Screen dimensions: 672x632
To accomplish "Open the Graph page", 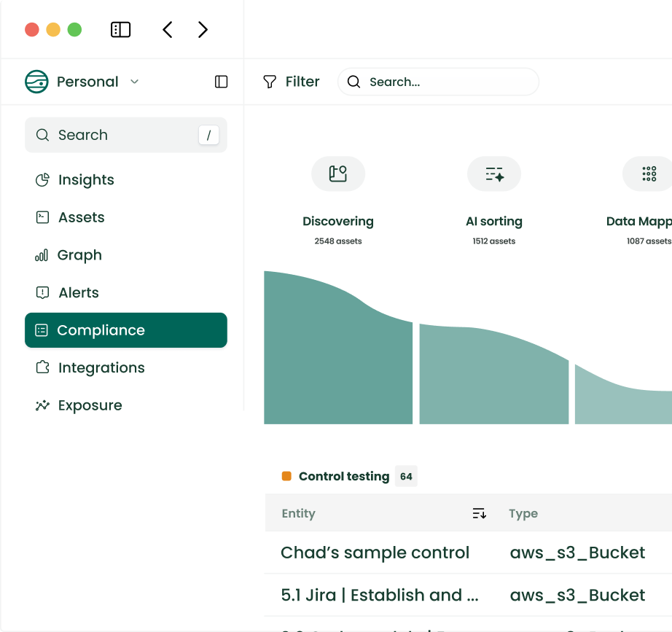I will click(79, 255).
